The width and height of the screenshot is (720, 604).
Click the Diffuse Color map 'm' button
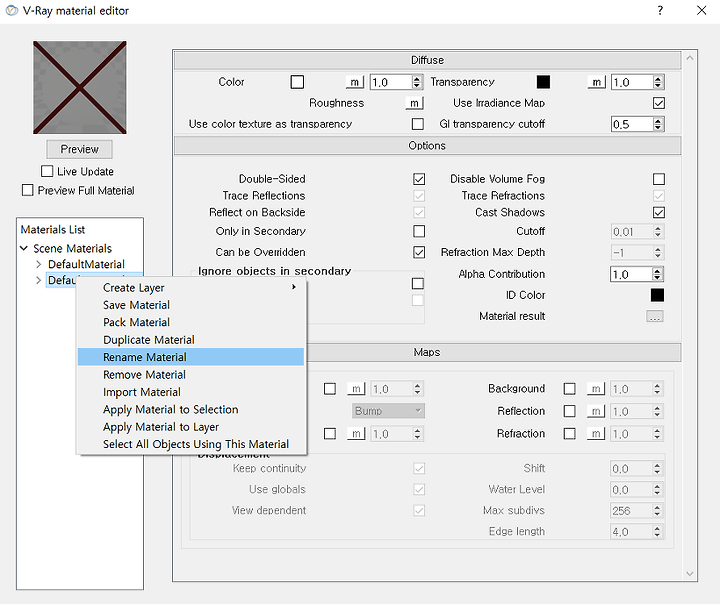(354, 82)
